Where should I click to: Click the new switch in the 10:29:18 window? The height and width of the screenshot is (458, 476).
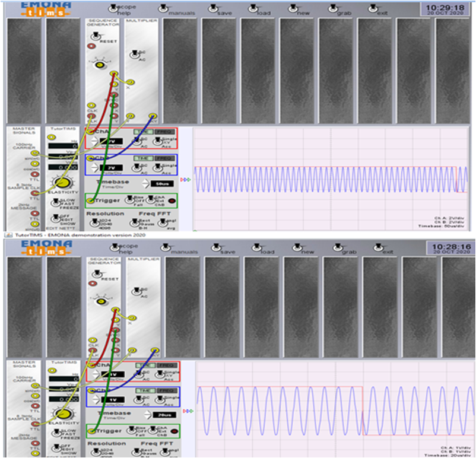293,9
